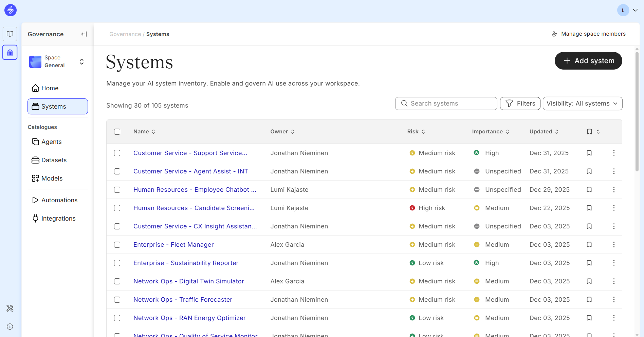Check the Human Resources - Candidate Screening row
Image resolution: width=644 pixels, height=337 pixels.
pyautogui.click(x=117, y=208)
